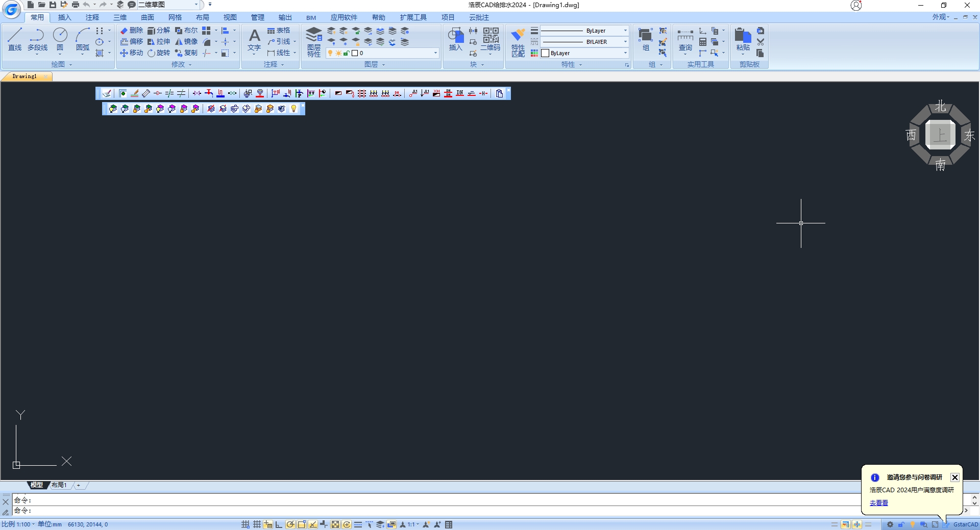The width and height of the screenshot is (980, 530).
Task: Select the 圆弧 (Arc) tool
Action: click(82, 39)
